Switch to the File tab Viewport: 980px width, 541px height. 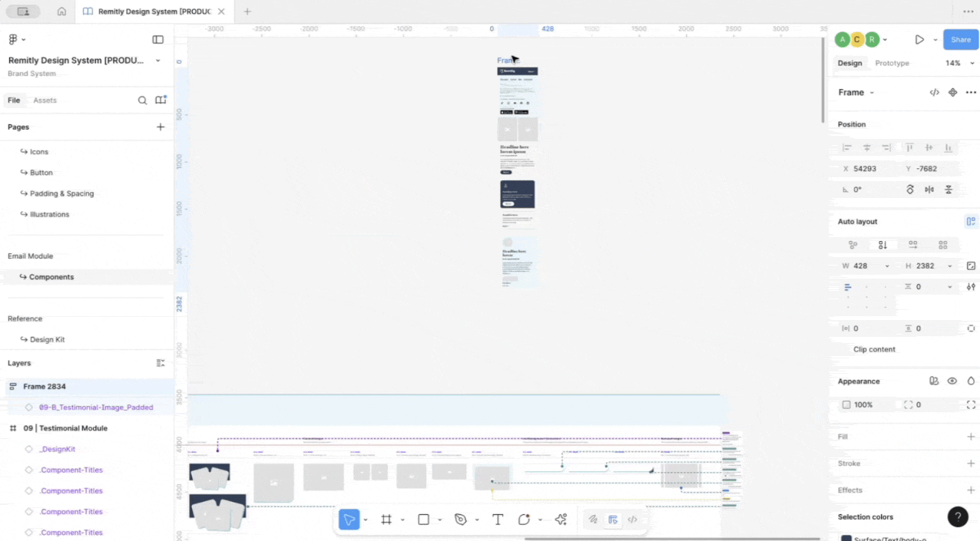pos(14,101)
